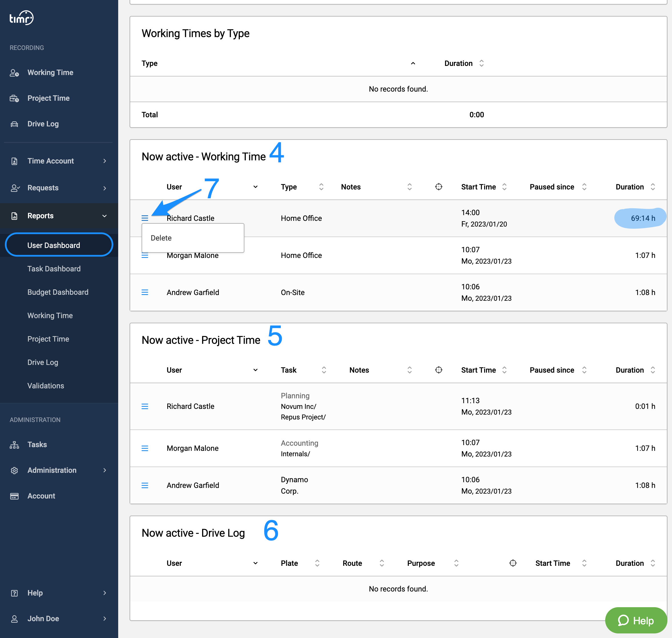
Task: Expand the Administration submenu chevron
Action: [x=104, y=471]
